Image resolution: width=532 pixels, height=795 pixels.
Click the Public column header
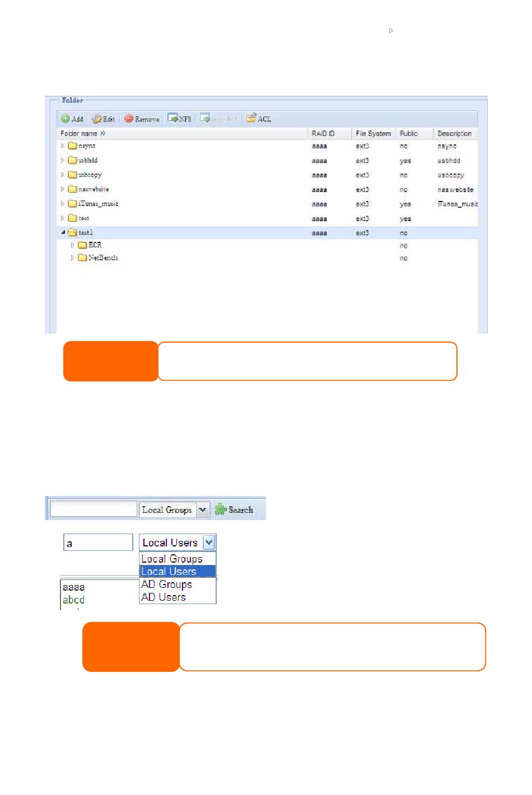pyautogui.click(x=415, y=133)
